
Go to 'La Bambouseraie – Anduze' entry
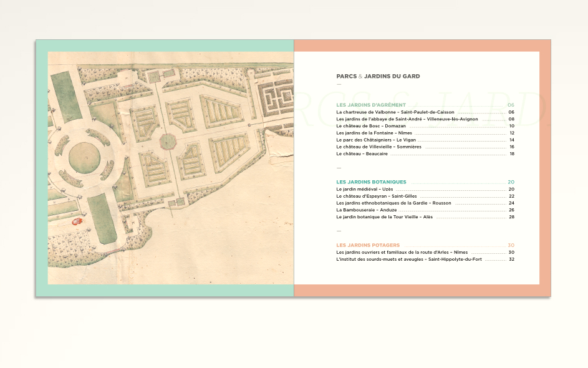(366, 210)
